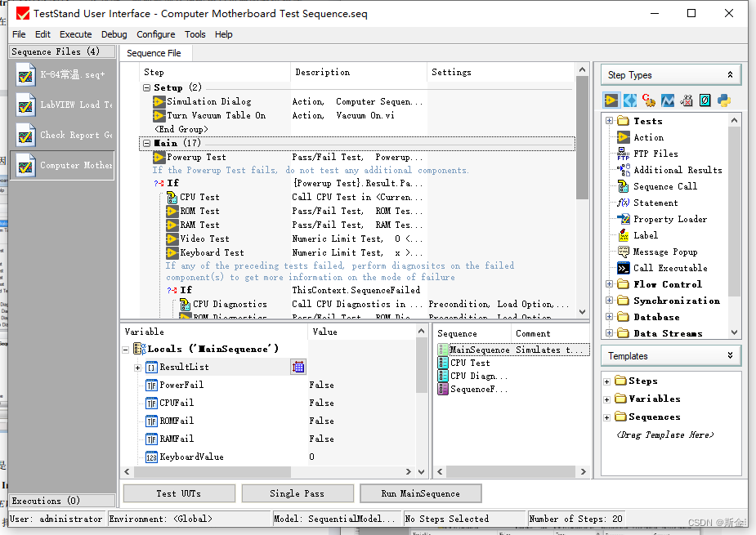This screenshot has width=756, height=535.
Task: Collapse the Step Types panel
Action: (730, 74)
